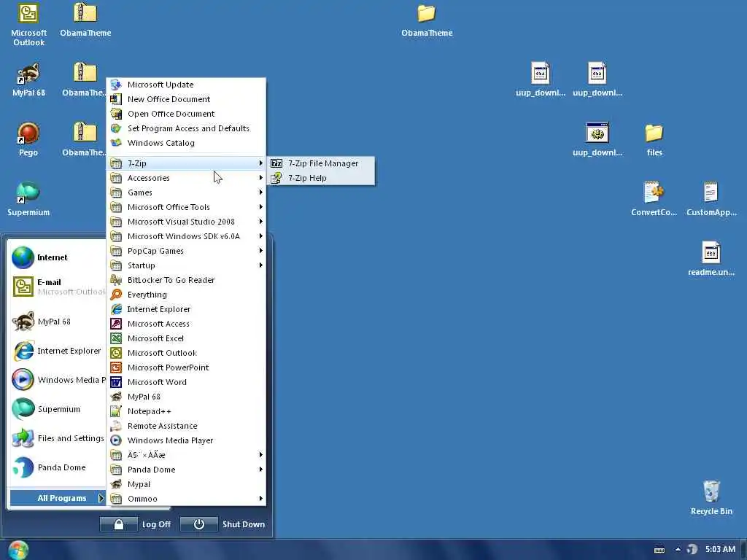747x560 pixels.
Task: Open Files and Settings transfer item
Action: (x=57, y=438)
